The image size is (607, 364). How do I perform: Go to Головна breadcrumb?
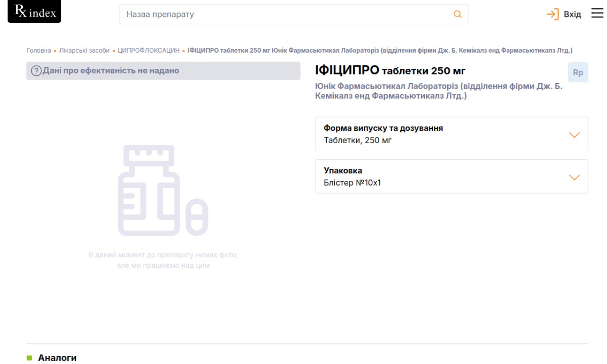pos(39,51)
